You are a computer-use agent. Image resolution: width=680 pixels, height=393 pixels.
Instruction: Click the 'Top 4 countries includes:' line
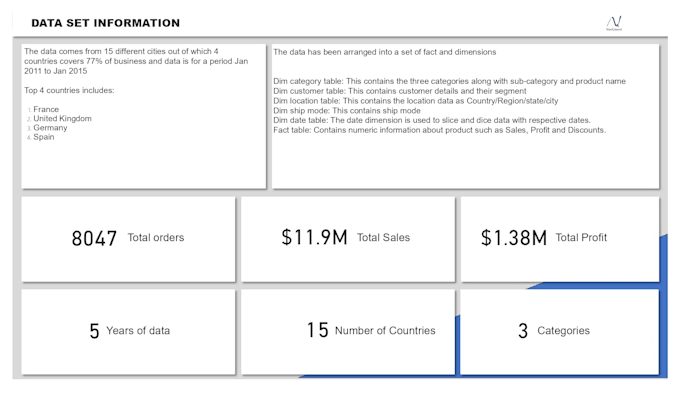[x=69, y=90]
